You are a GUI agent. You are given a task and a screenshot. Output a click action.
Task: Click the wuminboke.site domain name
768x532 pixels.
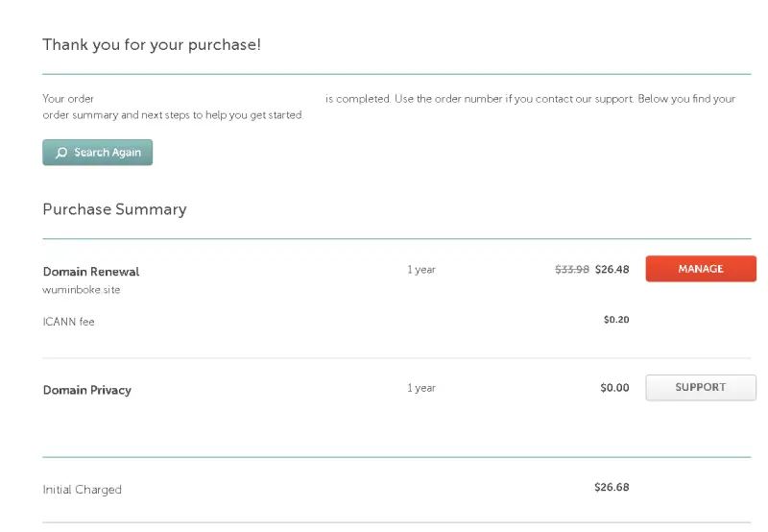pos(82,289)
